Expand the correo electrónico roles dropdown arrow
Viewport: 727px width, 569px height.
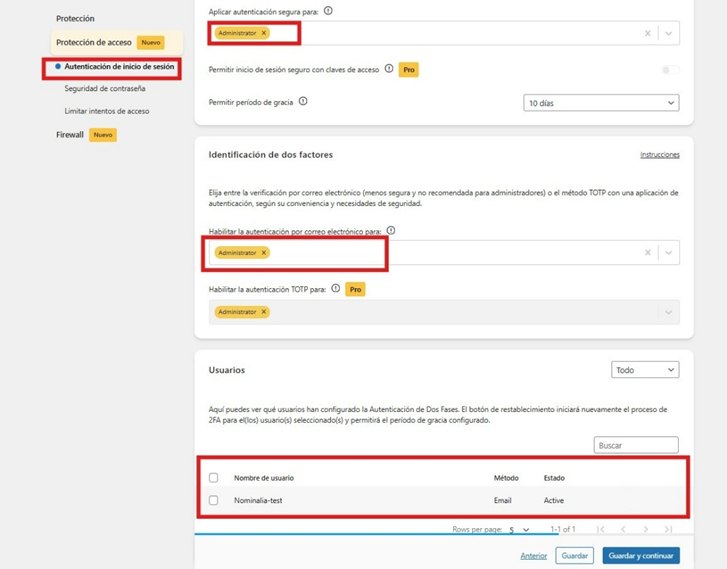coord(669,253)
